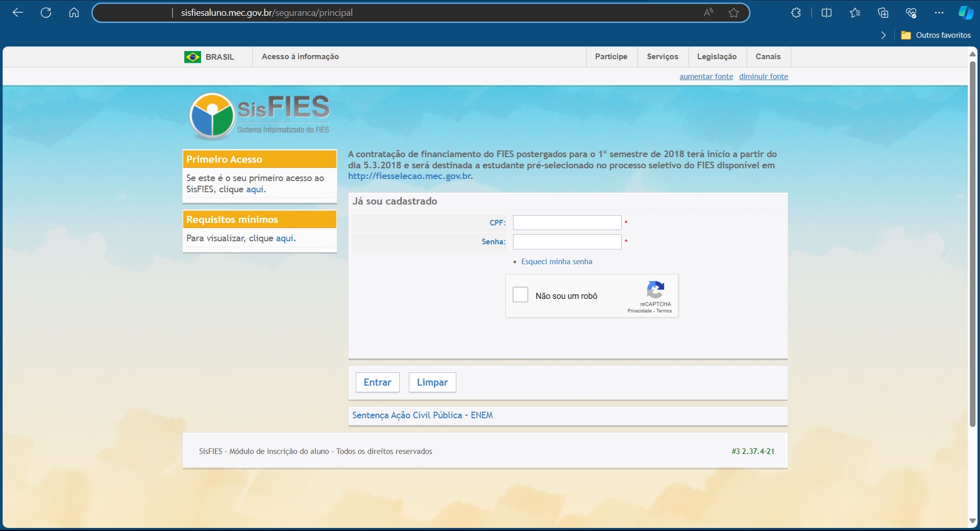The image size is (980, 531).
Task: Click the SisFIES footer copyright text
Action: point(315,451)
